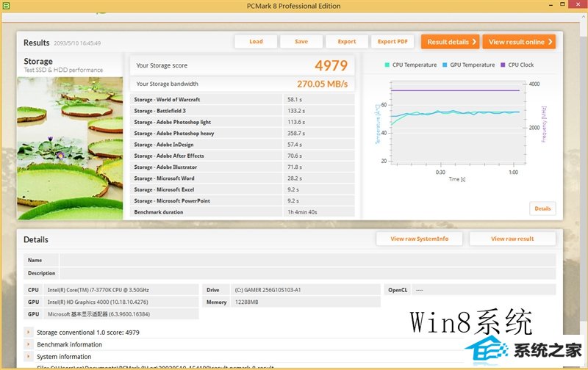This screenshot has width=588, height=370.
Task: Expand System information section
Action: coord(28,356)
